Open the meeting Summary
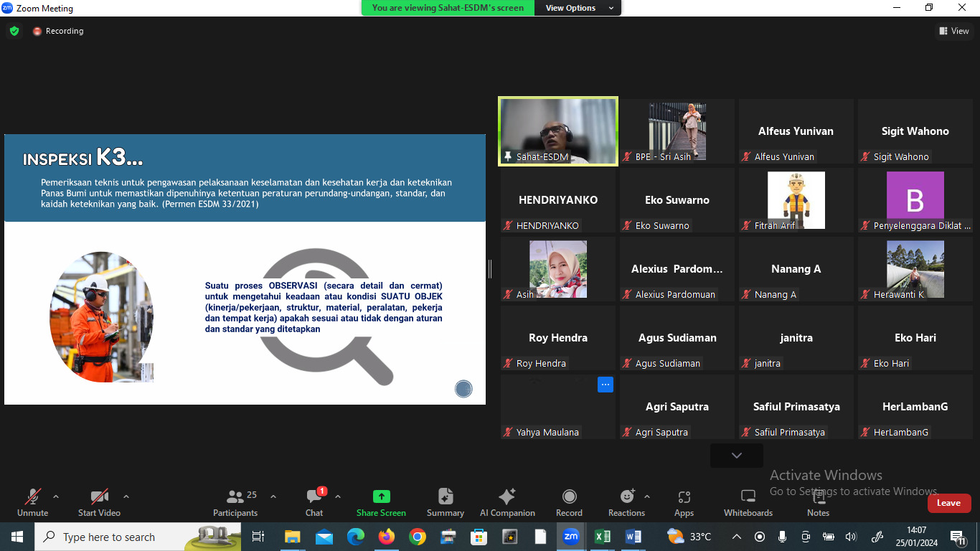The height and width of the screenshot is (551, 980). coord(446,502)
